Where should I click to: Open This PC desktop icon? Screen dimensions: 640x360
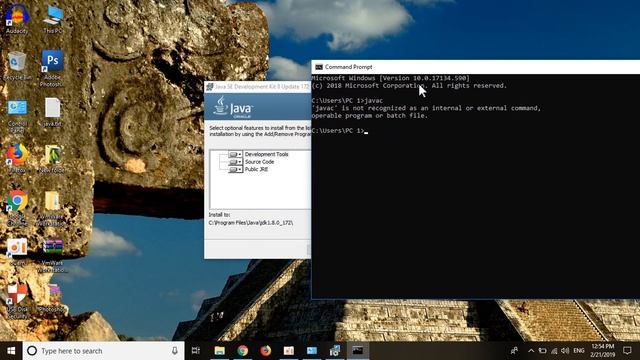(x=53, y=18)
